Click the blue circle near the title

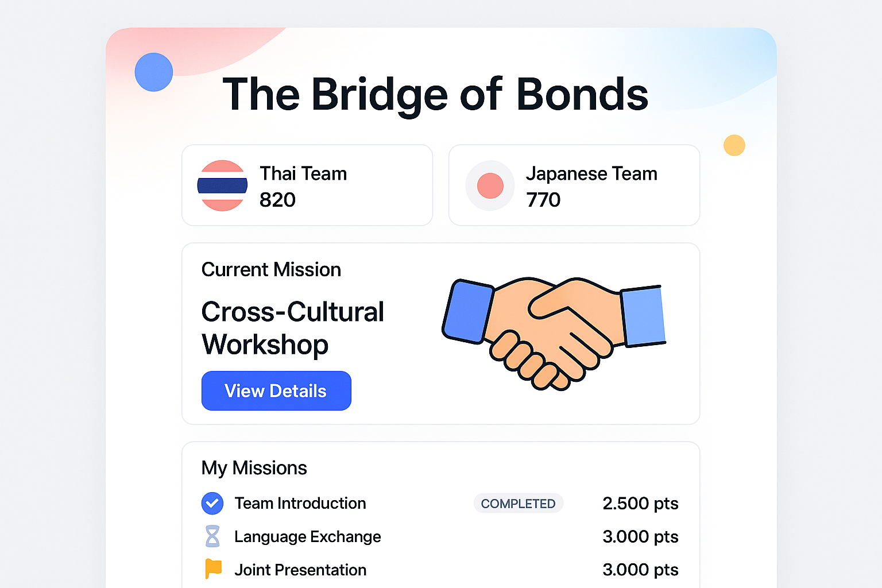tap(154, 72)
